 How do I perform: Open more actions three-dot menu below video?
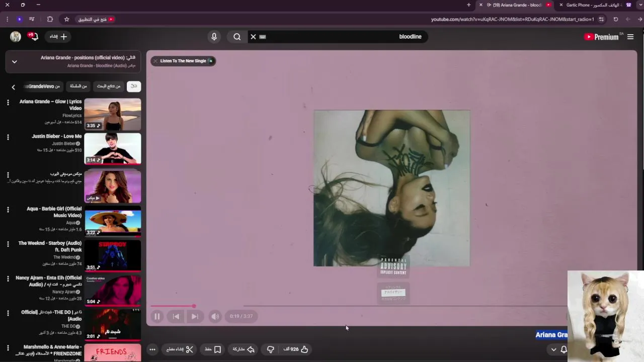pyautogui.click(x=152, y=349)
